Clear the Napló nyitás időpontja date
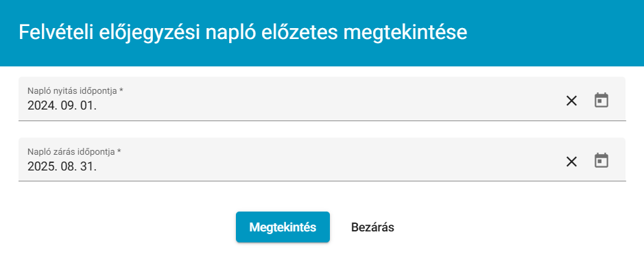This screenshot has height=254, width=644. [571, 101]
